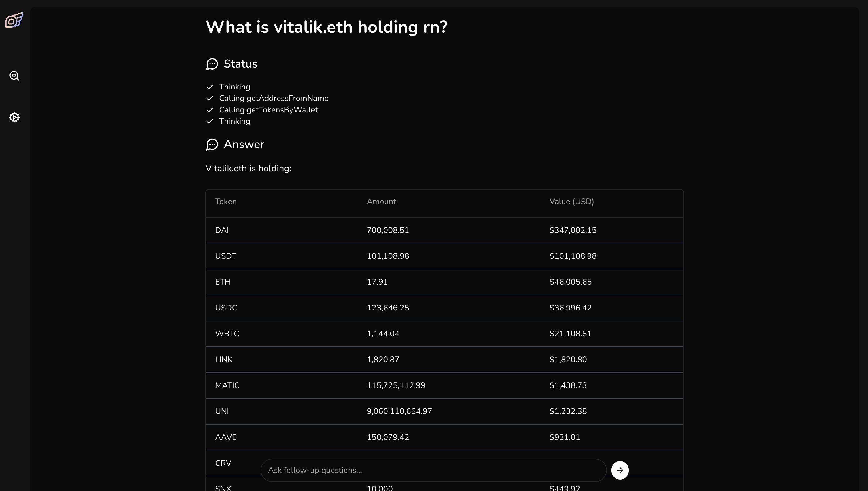Image resolution: width=868 pixels, height=491 pixels.
Task: Submit follow-up with the arrow button
Action: point(620,470)
